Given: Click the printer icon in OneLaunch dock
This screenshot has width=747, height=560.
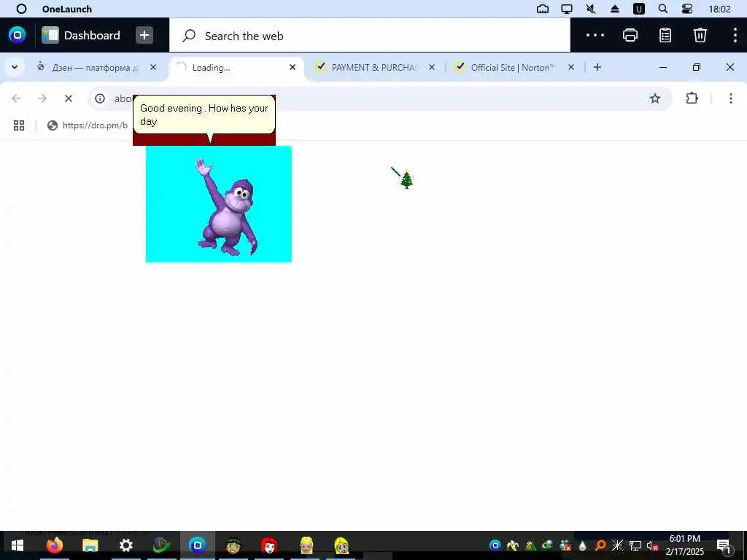Looking at the screenshot, I should [630, 35].
